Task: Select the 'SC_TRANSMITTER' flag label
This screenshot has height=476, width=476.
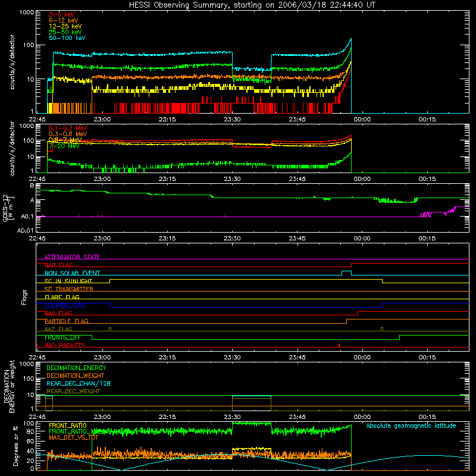Action: [68, 289]
